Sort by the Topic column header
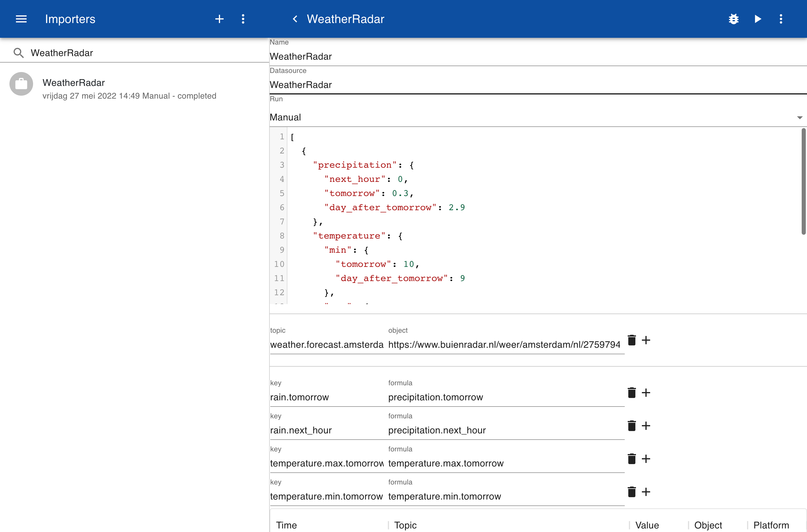807x532 pixels. coord(405,525)
